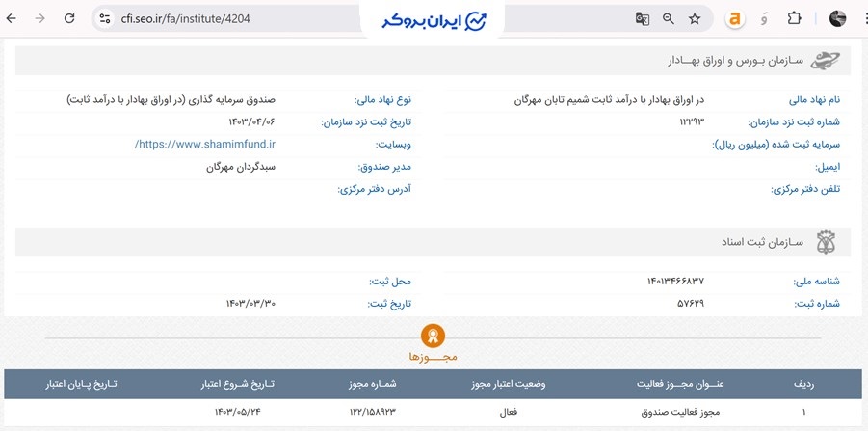Click the سازمان بورس و اوراق بهادار header
Image resolution: width=868 pixels, height=431 pixels.
point(735,60)
